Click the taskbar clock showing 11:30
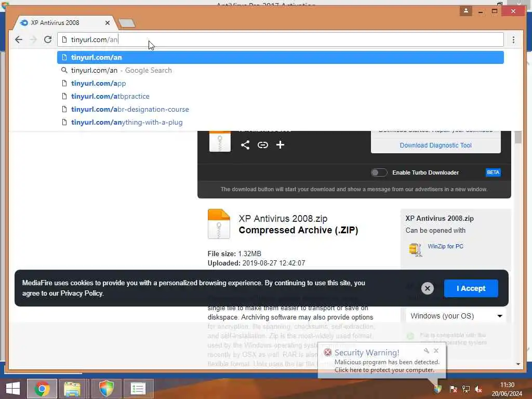 507,389
